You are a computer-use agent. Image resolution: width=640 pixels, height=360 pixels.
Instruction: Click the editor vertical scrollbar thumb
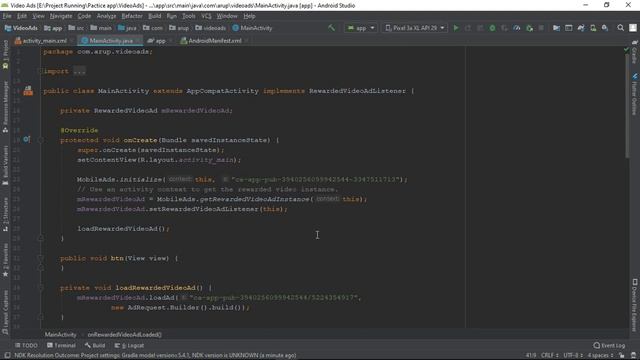coord(627,106)
